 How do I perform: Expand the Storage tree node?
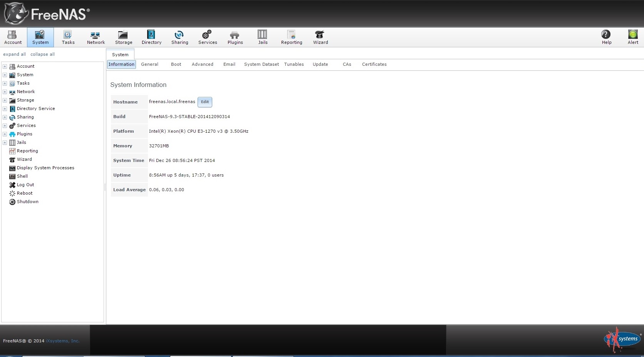[5, 100]
